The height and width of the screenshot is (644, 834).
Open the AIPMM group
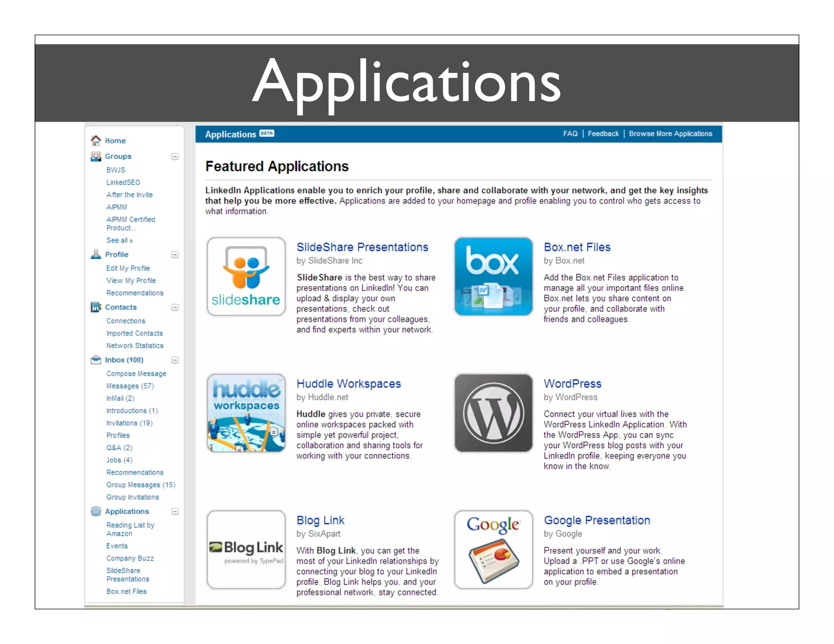pyautogui.click(x=116, y=207)
